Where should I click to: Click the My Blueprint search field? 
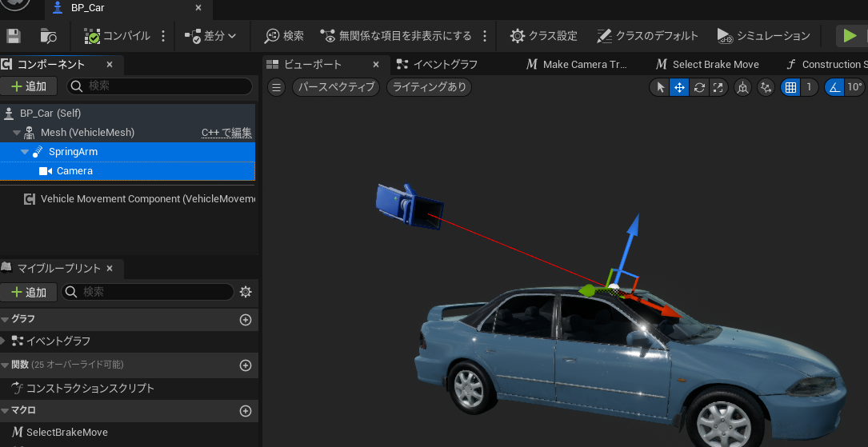(147, 292)
